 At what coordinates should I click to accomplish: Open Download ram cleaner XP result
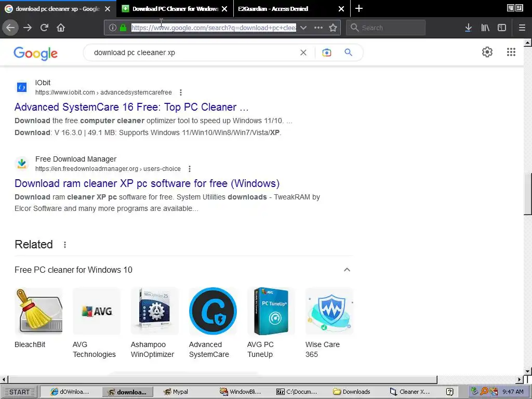click(x=147, y=183)
